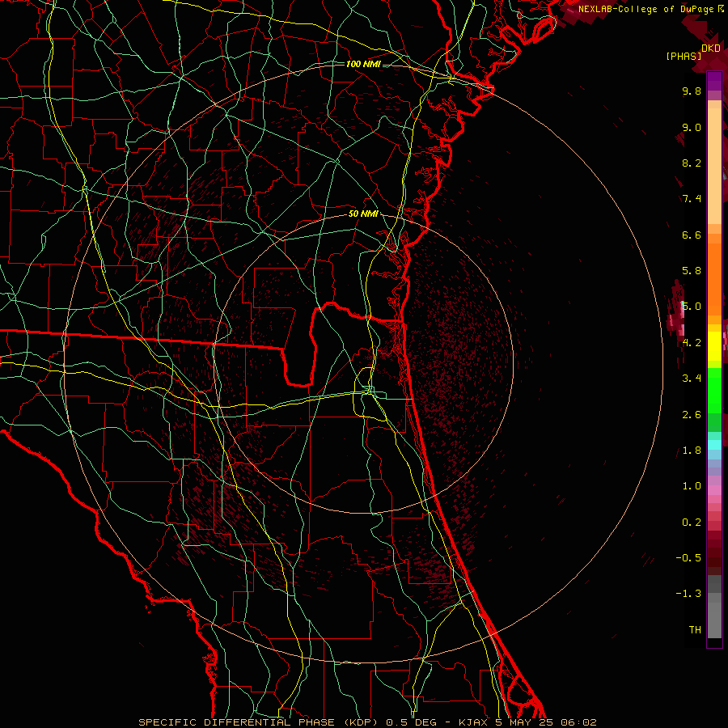Click the yellow segment of the color bar

714,346
